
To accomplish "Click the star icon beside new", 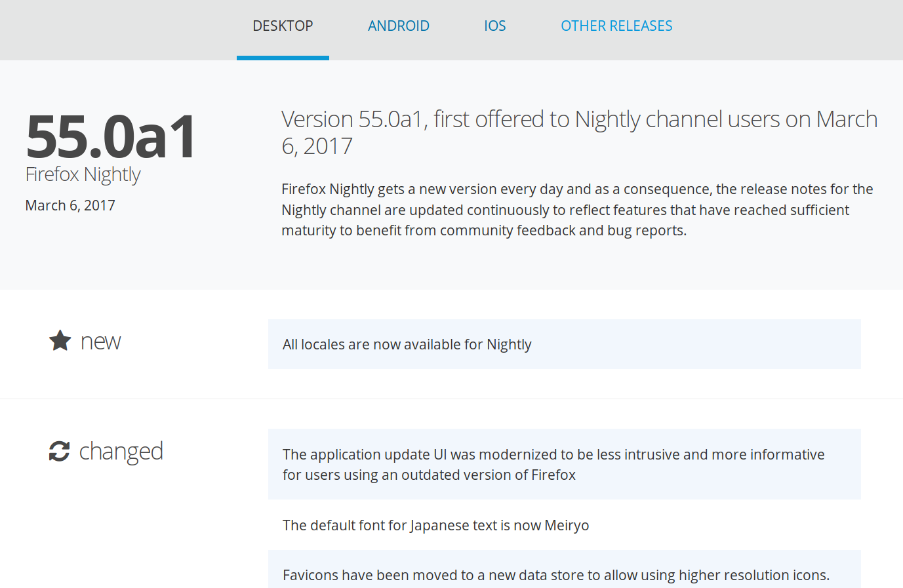I will [x=60, y=340].
